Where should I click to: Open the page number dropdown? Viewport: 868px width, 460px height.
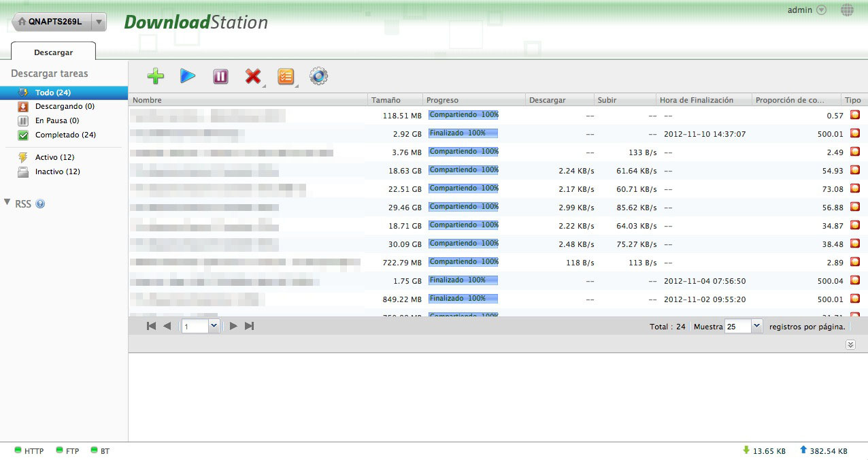pyautogui.click(x=214, y=327)
